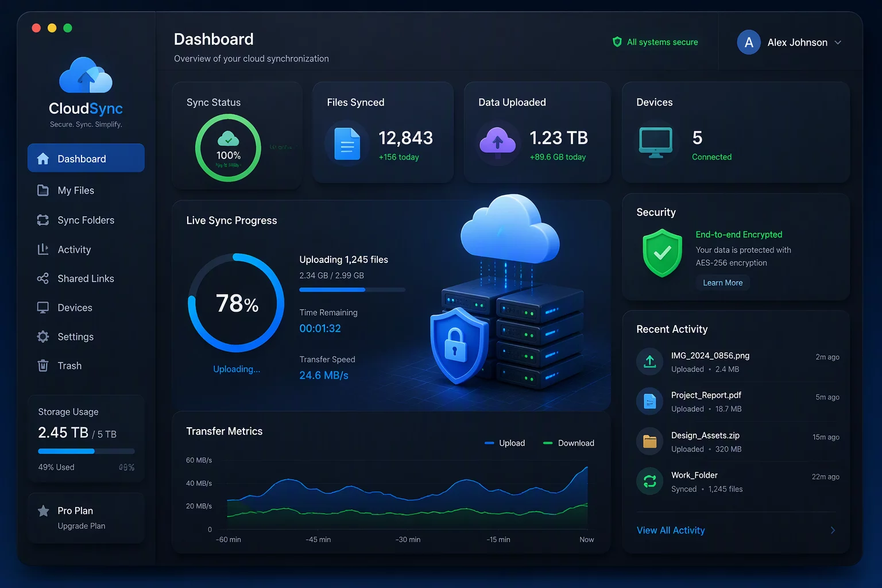Click the Transfer Metrics chart title
The image size is (882, 588).
coord(225,431)
